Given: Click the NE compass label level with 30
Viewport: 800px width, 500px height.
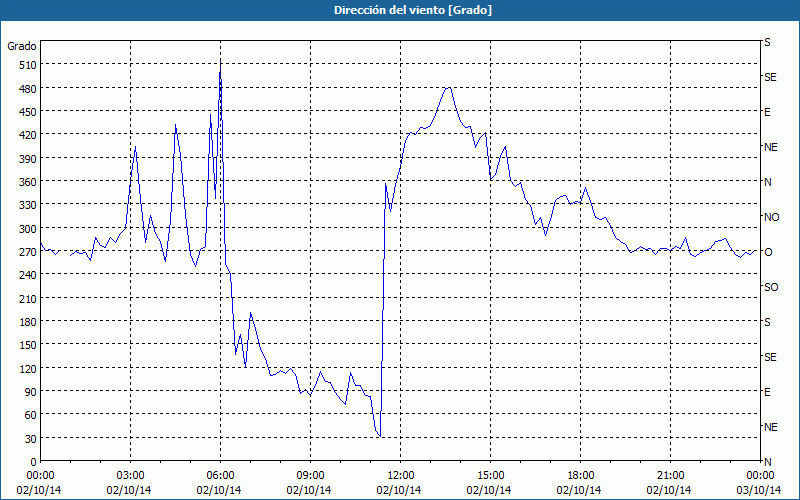Looking at the screenshot, I should 771,427.
